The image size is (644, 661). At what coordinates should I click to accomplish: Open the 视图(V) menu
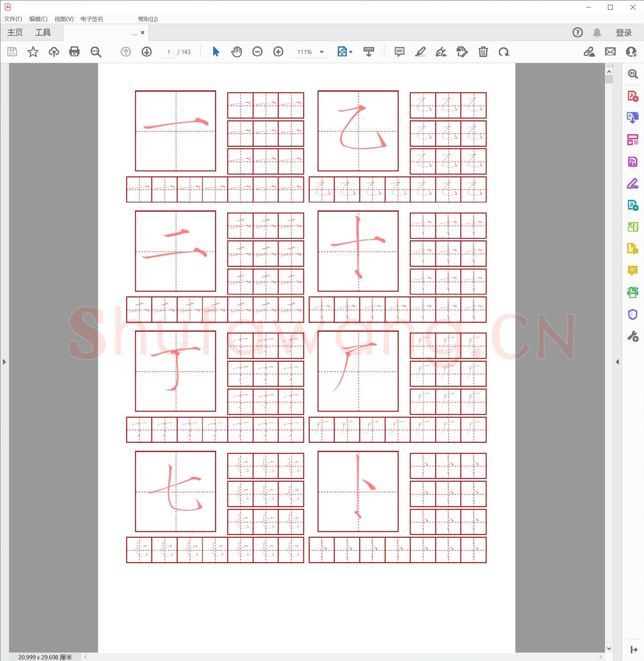pos(64,19)
